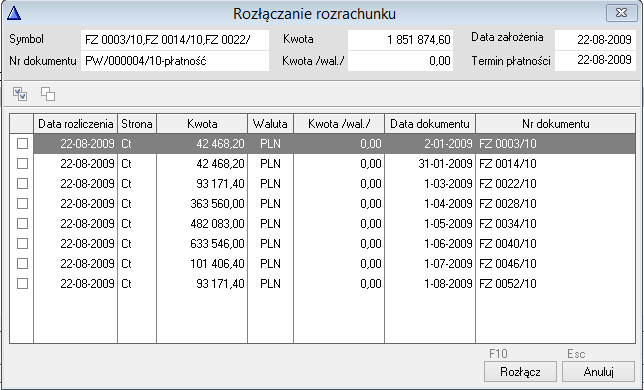Click the Data założenia date field
This screenshot has height=390, width=644.
tap(595, 40)
